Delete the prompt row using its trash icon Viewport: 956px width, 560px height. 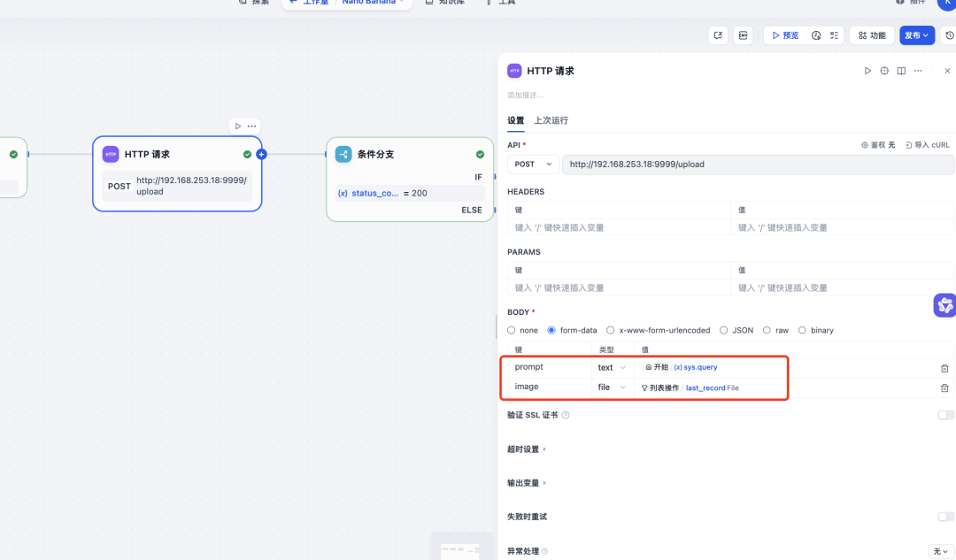pyautogui.click(x=944, y=366)
